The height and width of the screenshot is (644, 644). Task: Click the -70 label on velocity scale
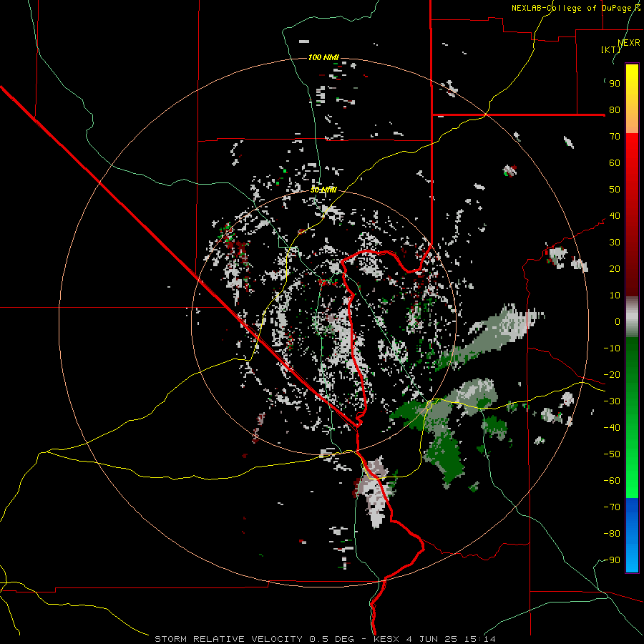(612, 507)
